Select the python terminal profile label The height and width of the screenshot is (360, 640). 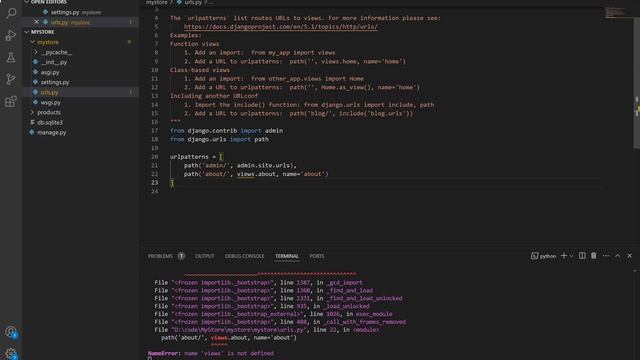click(544, 256)
